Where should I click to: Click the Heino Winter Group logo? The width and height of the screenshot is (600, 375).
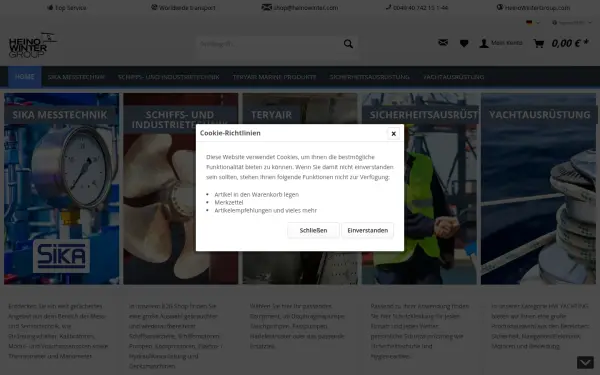[x=33, y=45]
